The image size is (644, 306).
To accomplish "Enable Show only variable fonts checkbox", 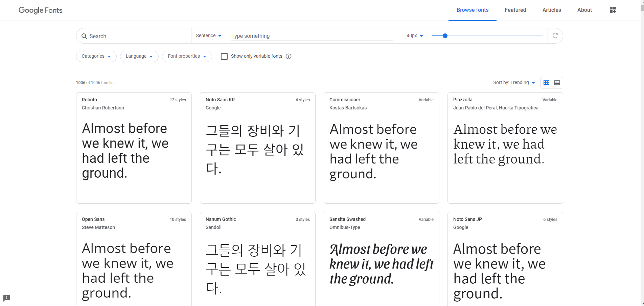I will click(224, 56).
